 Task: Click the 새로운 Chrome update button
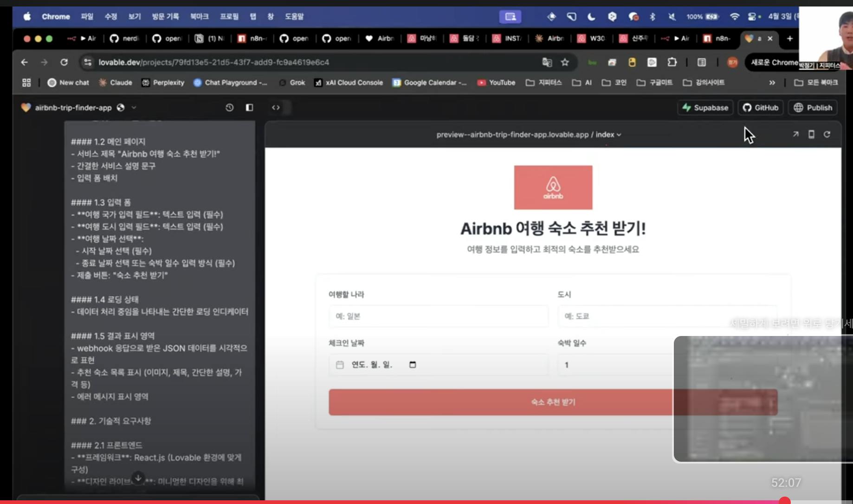click(774, 62)
